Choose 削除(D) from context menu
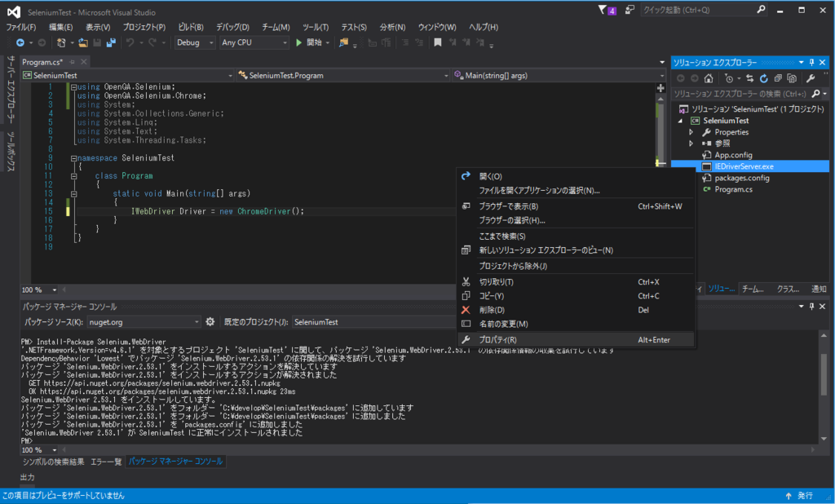This screenshot has height=504, width=835. [x=576, y=310]
